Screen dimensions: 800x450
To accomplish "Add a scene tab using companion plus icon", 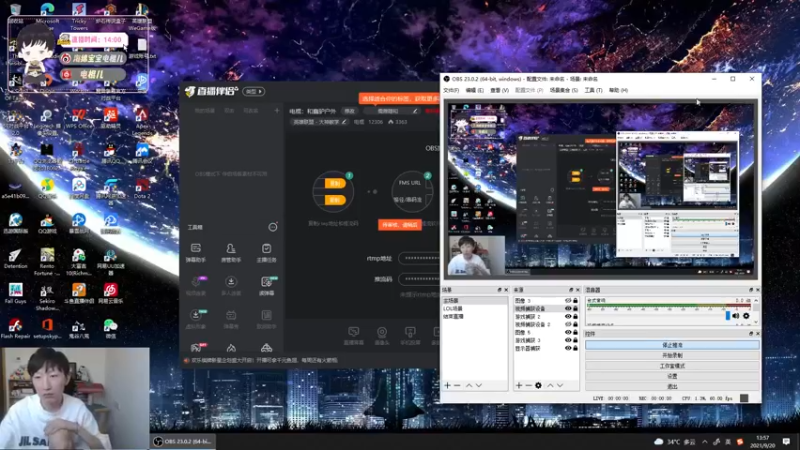I will pyautogui.click(x=277, y=110).
